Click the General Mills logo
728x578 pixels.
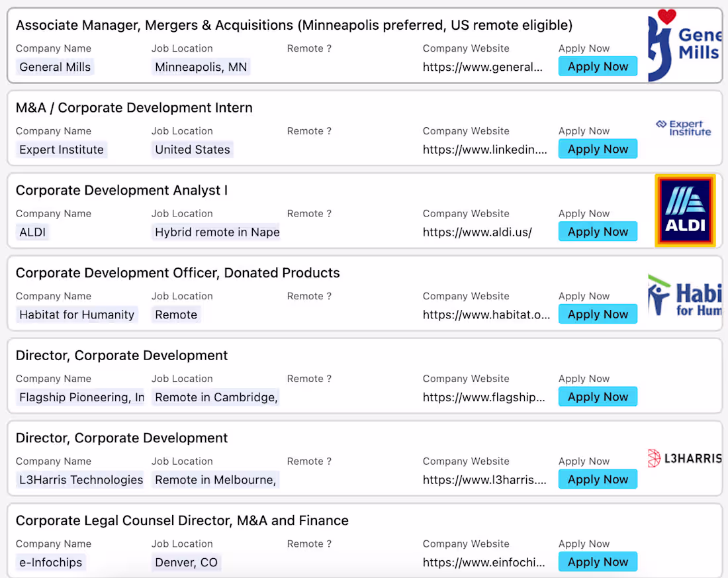[x=688, y=45]
